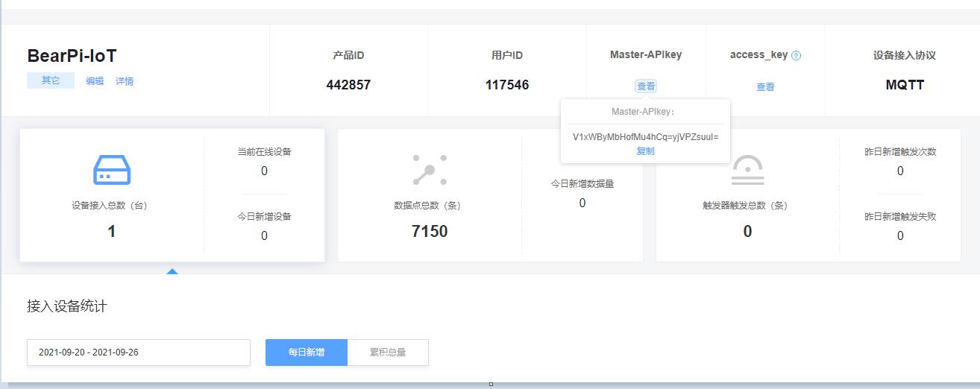Click the trigger alarm bell icon
This screenshot has width=980, height=389.
[747, 170]
